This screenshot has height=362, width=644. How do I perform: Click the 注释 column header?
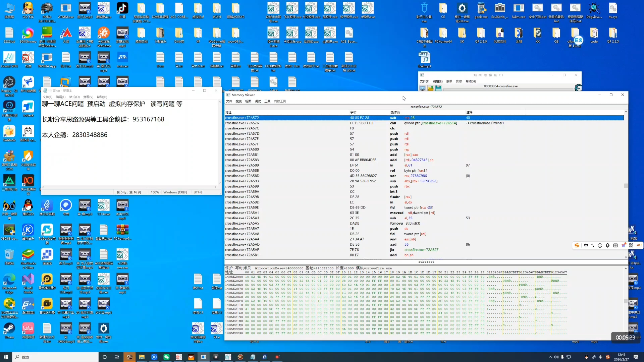469,112
